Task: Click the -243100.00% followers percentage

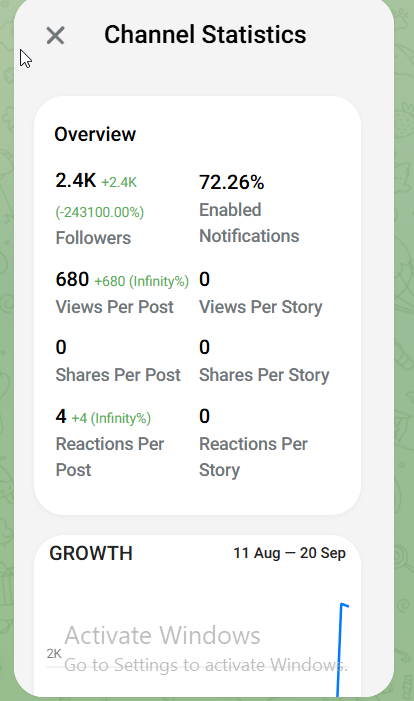Action: pos(100,212)
